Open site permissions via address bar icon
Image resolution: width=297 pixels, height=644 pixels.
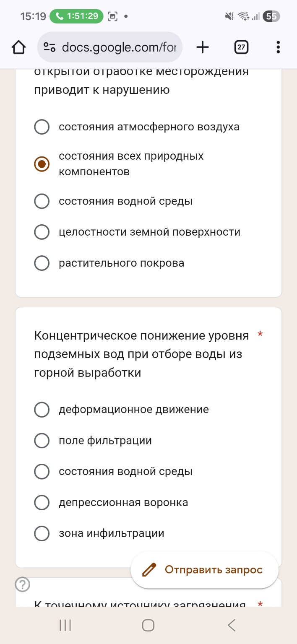[49, 47]
